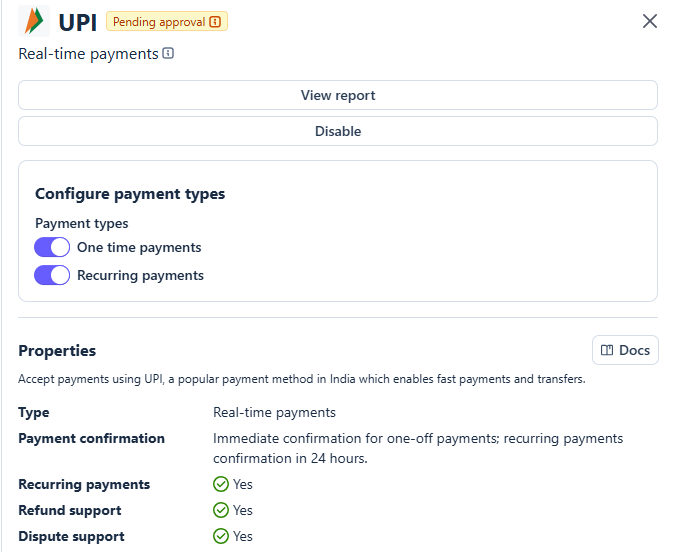Click the Pending approval badge
This screenshot has width=674, height=552.
click(167, 21)
